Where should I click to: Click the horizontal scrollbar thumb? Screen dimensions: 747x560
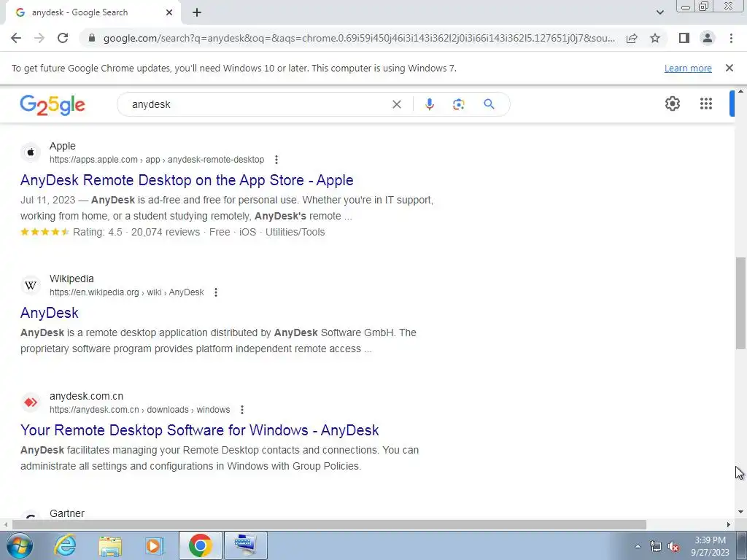[329, 525]
